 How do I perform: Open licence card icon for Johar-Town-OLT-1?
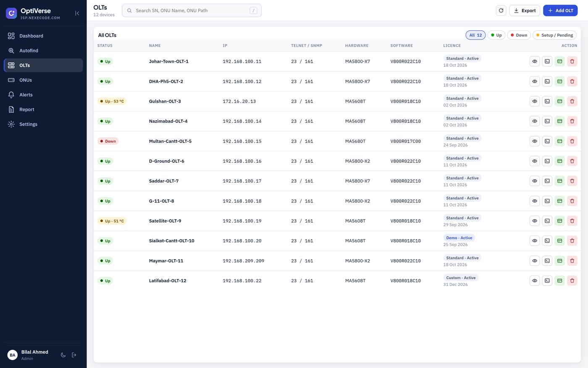pos(559,61)
